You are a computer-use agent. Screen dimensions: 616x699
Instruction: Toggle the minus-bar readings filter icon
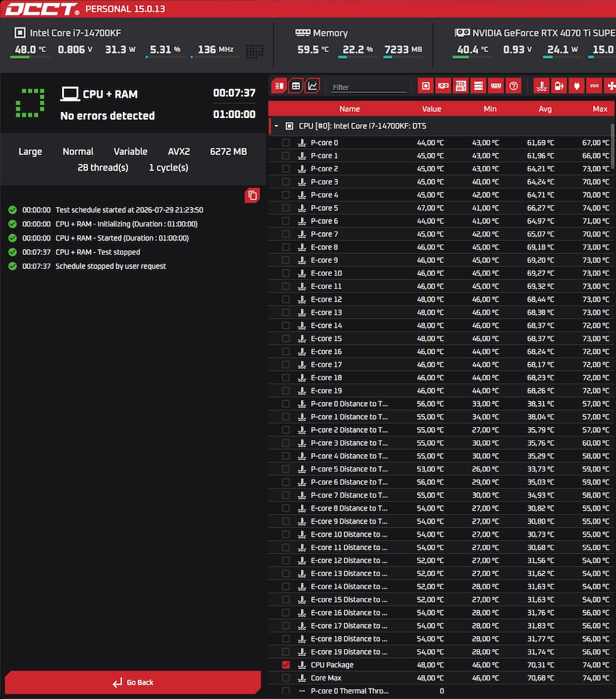pos(594,86)
